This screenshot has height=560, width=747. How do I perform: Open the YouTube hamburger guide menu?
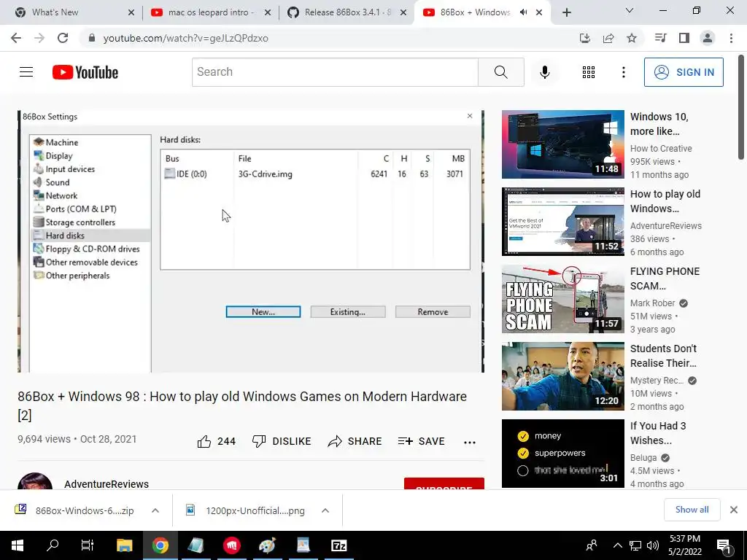pyautogui.click(x=26, y=72)
